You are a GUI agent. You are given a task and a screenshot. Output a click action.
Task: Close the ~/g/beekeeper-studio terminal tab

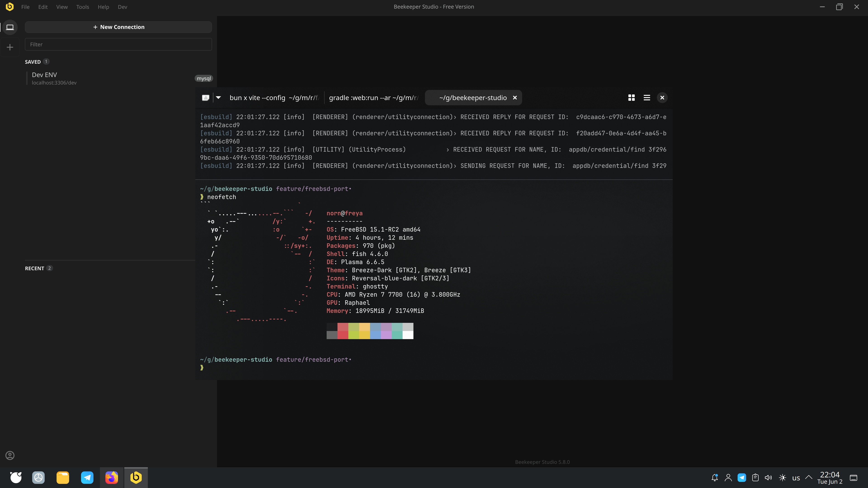[515, 98]
